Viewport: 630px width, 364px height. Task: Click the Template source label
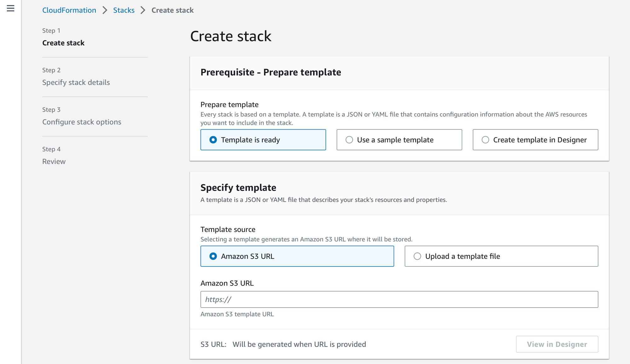click(228, 229)
